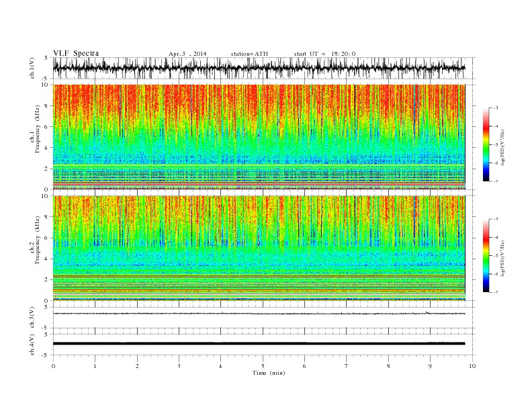Click the "-4" tick on ch.2 colorbar
The height and width of the screenshot is (411, 532).
pyautogui.click(x=496, y=237)
